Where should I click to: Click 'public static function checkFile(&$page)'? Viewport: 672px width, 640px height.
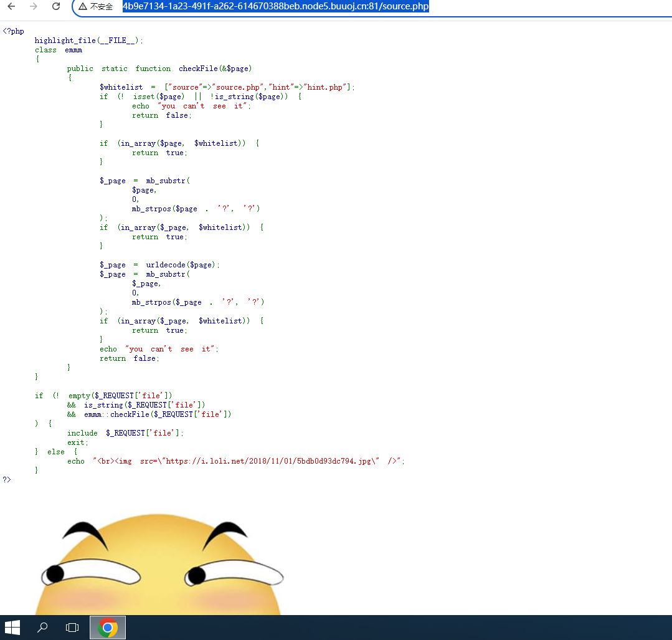tap(159, 69)
